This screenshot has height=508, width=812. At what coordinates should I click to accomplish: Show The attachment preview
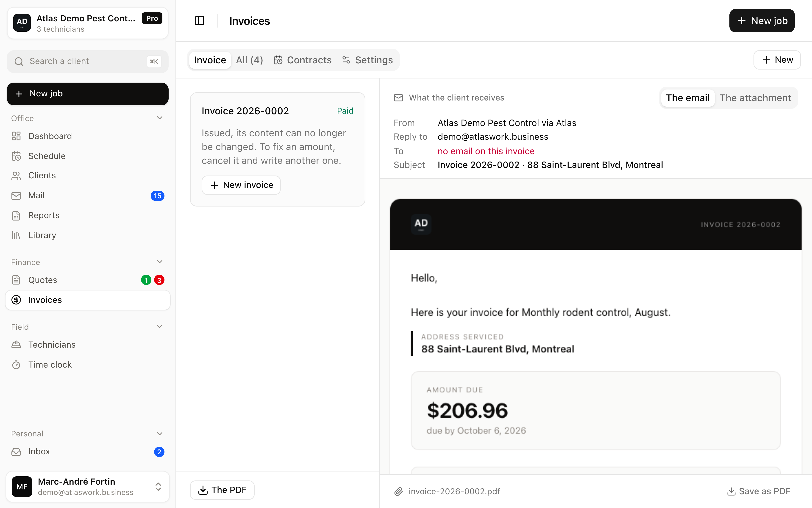[755, 98]
